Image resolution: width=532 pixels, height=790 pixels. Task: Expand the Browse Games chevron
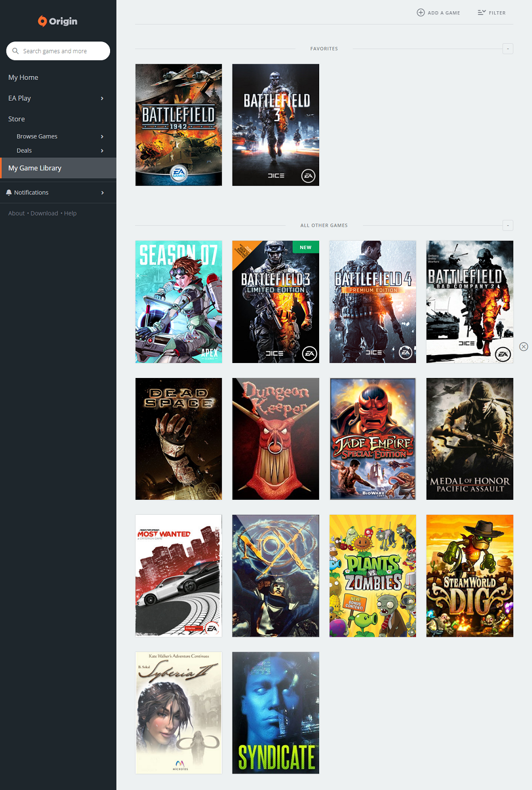(x=102, y=136)
